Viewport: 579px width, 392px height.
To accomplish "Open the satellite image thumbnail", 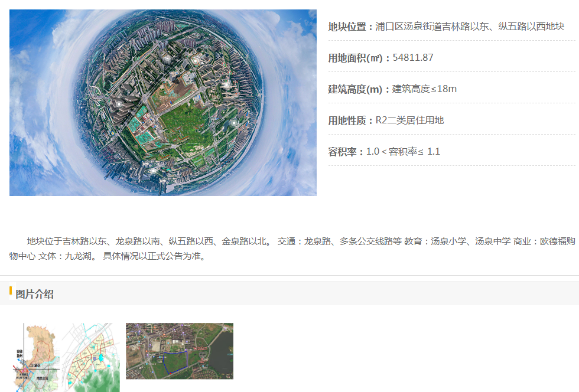I will tap(179, 351).
